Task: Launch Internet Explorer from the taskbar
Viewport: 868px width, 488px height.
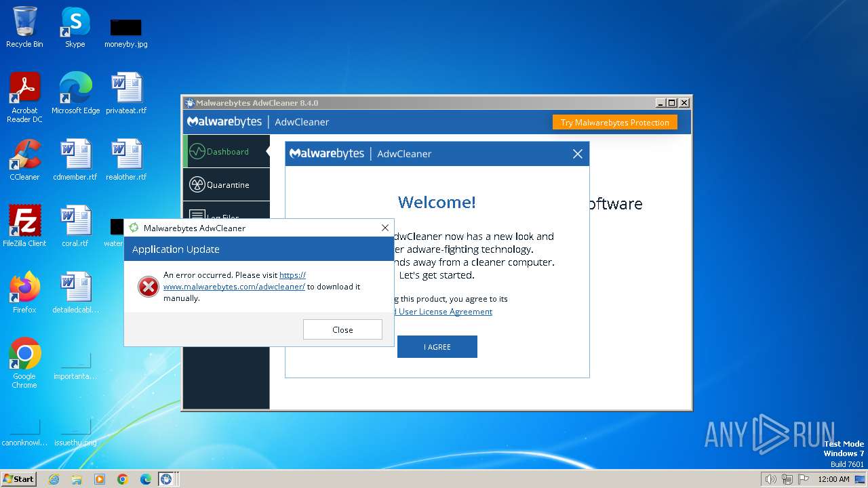Action: (54, 479)
